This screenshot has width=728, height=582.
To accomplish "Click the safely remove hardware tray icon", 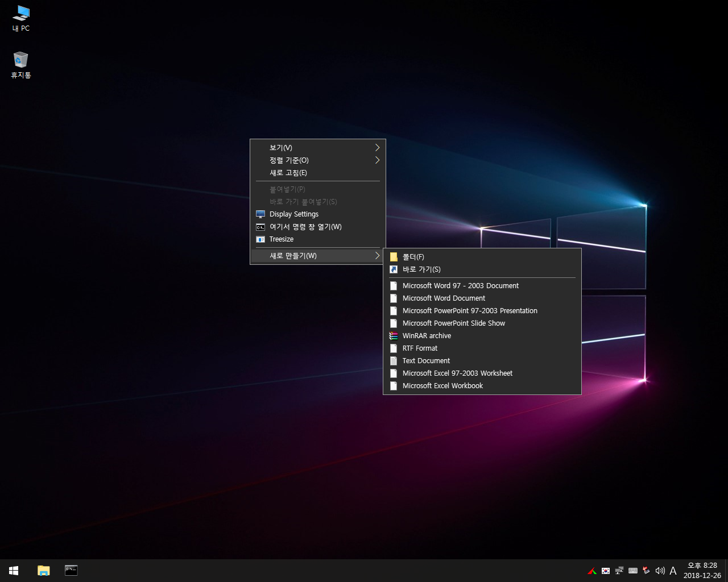I will click(x=647, y=571).
